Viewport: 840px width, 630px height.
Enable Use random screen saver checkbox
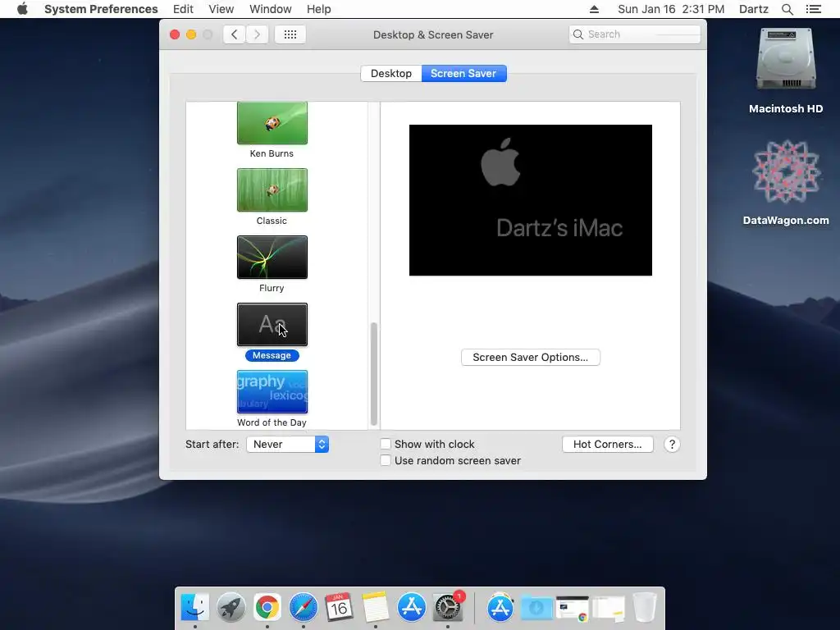point(386,460)
